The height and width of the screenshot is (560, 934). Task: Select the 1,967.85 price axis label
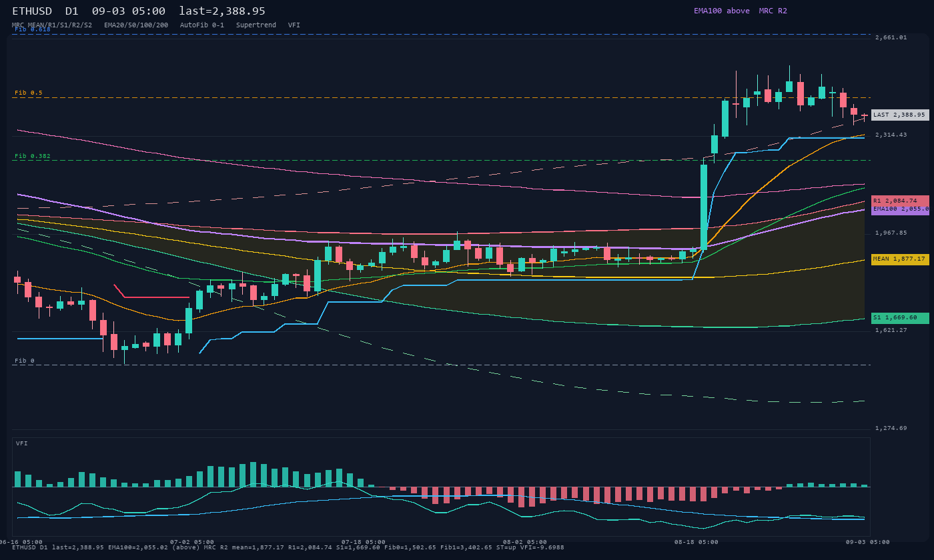(x=891, y=233)
